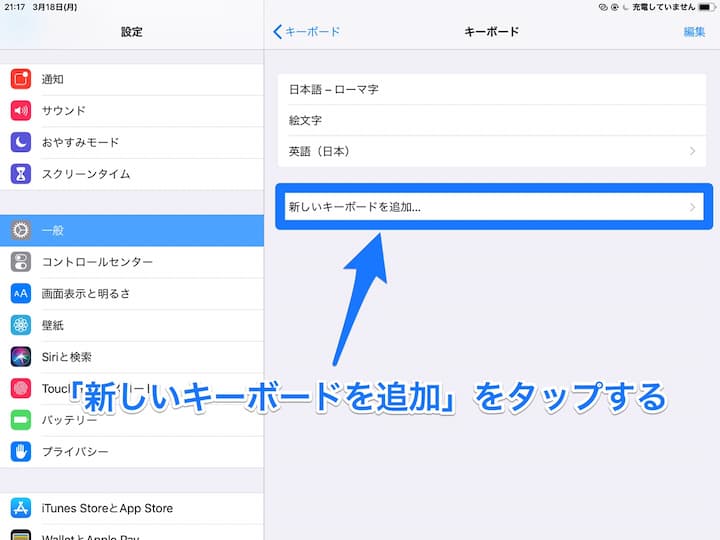720x540 pixels.
Task: Select the 日本語 – ローマ字 keyboard row
Action: click(x=492, y=89)
